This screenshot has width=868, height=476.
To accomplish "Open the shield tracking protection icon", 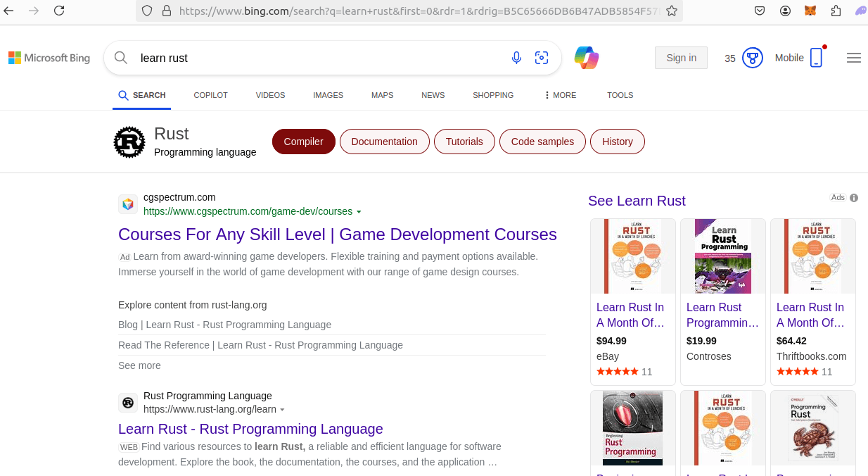I will click(147, 11).
